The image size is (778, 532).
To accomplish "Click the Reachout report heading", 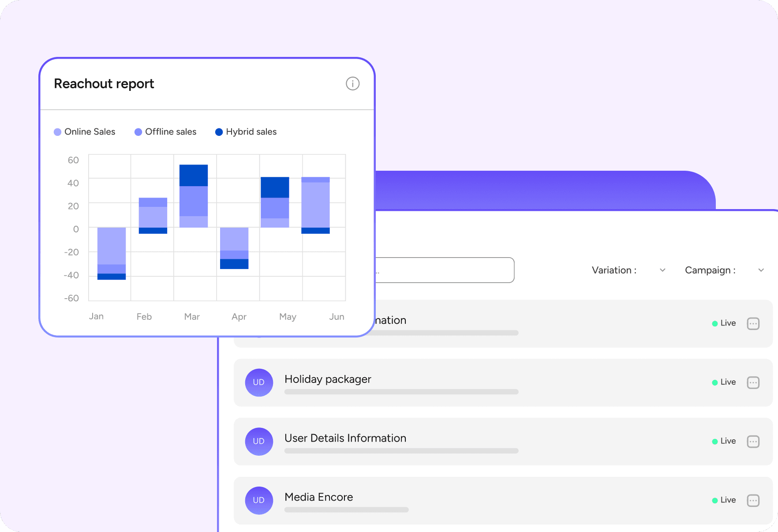I will tap(104, 84).
